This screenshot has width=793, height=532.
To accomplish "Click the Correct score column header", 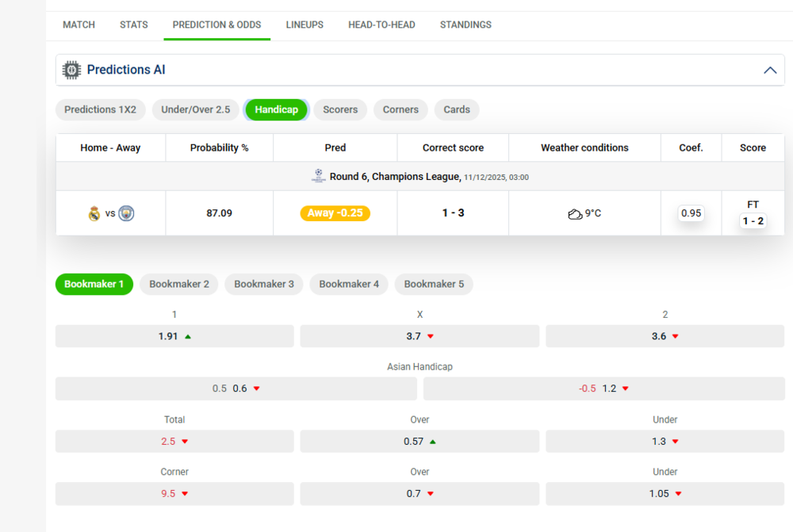I will point(453,147).
